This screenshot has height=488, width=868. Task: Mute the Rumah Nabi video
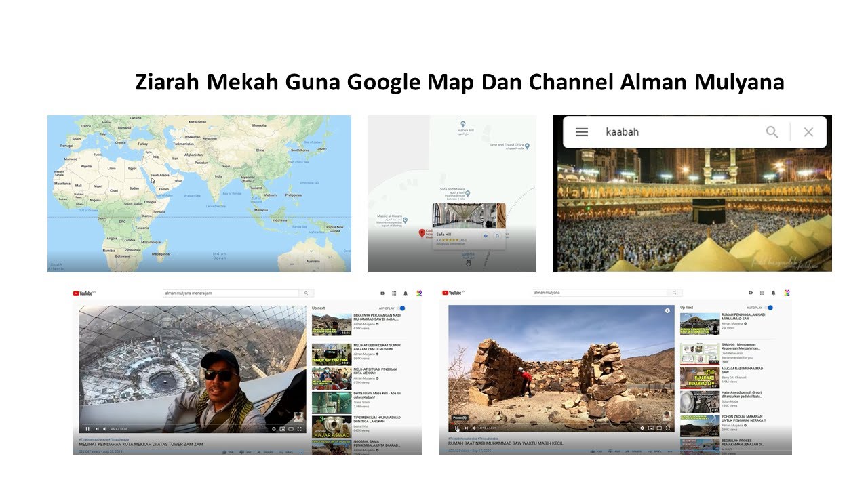pyautogui.click(x=474, y=428)
